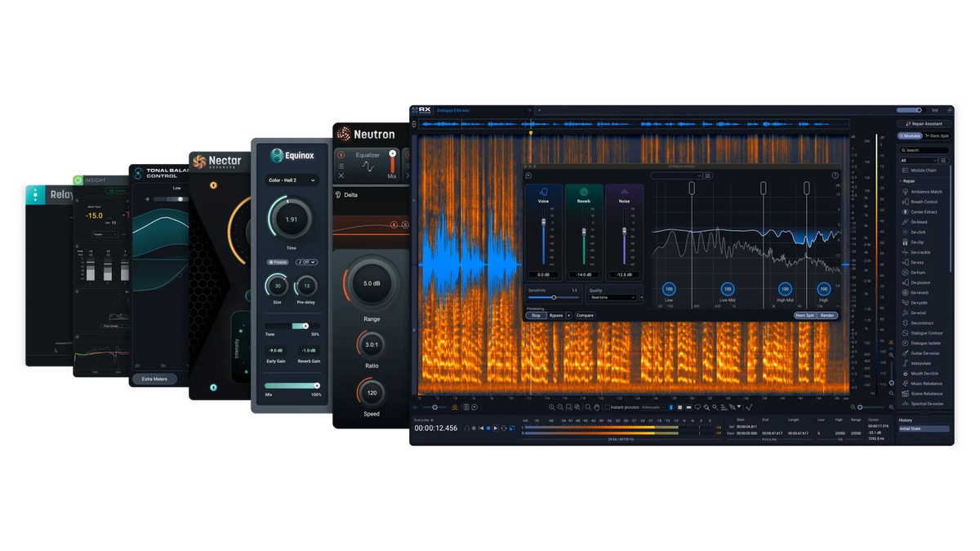
Task: Toggle the Voice channel in Dialogue Isolate
Action: [x=543, y=193]
